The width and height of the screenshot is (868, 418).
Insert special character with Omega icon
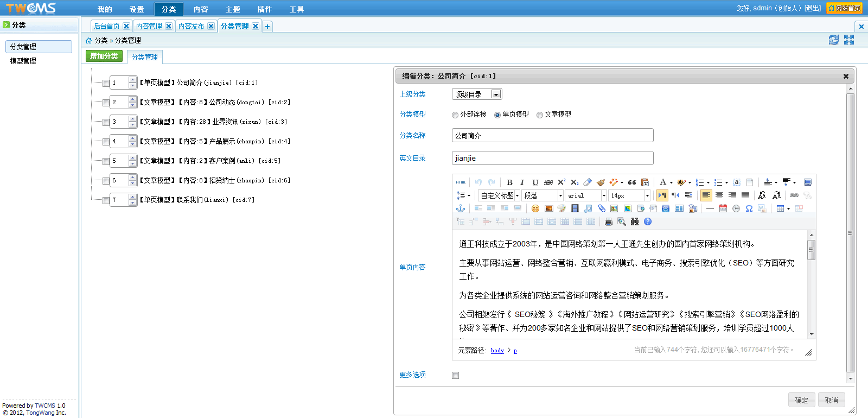pyautogui.click(x=749, y=208)
